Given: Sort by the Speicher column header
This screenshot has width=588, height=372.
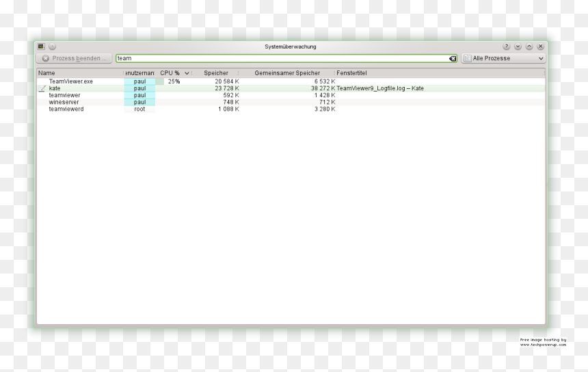Looking at the screenshot, I should click(215, 73).
